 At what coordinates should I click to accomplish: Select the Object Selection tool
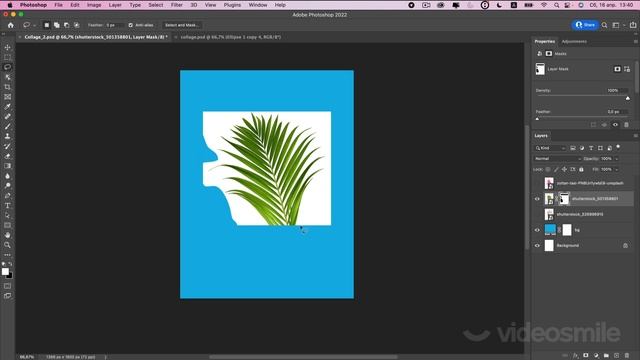(x=7, y=77)
